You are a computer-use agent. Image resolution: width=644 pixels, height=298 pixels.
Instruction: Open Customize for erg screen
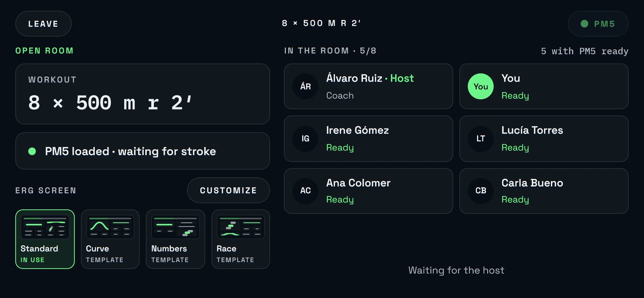point(228,190)
